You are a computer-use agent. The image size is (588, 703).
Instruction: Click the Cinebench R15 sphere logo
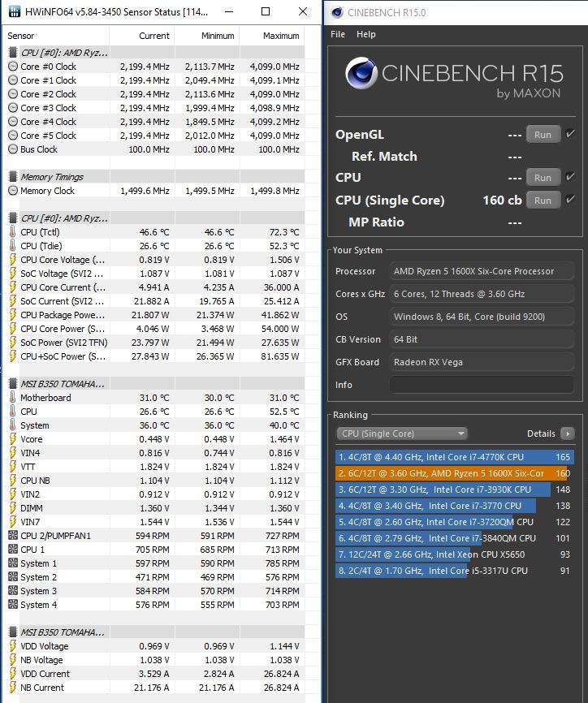click(361, 73)
